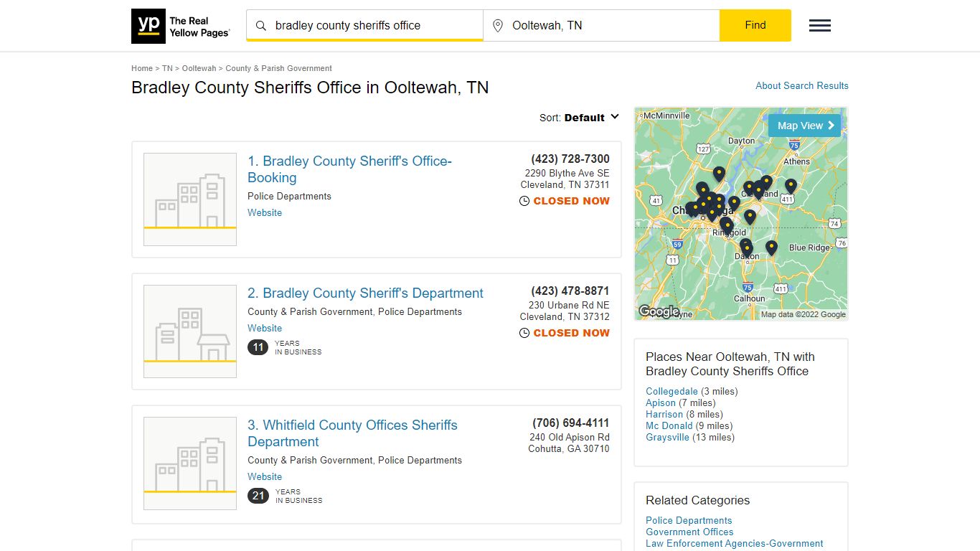The width and height of the screenshot is (980, 551).
Task: Open About Search Results link
Action: click(x=802, y=85)
